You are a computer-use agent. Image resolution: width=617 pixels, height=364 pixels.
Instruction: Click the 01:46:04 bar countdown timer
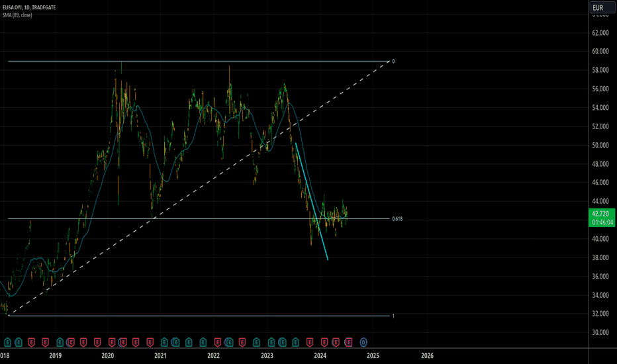[x=602, y=222]
